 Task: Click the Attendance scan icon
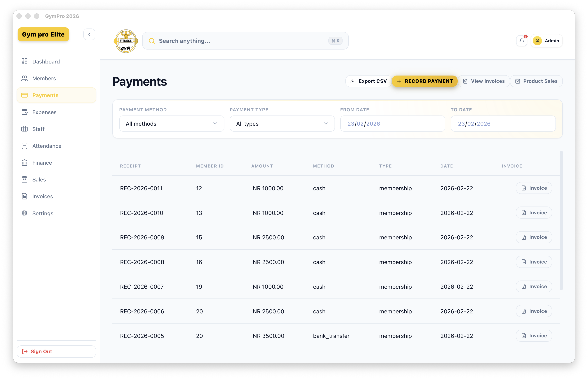click(x=24, y=146)
